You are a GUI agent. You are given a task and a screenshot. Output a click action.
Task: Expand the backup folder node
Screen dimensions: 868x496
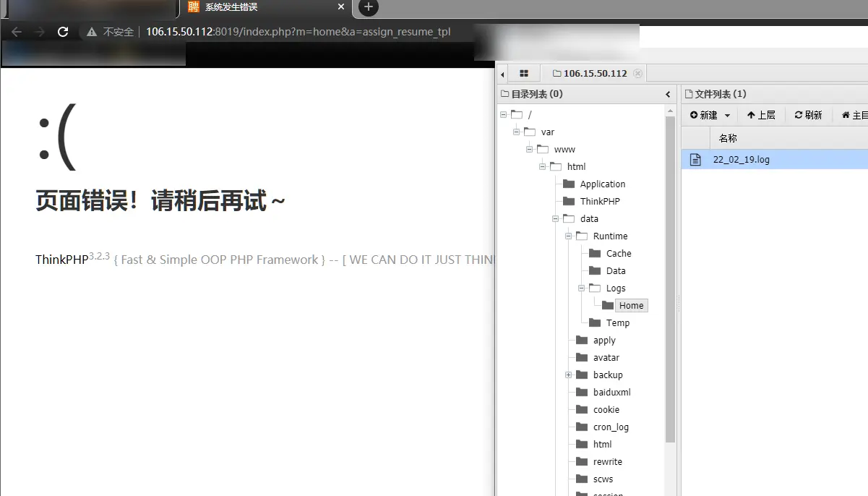[569, 375]
